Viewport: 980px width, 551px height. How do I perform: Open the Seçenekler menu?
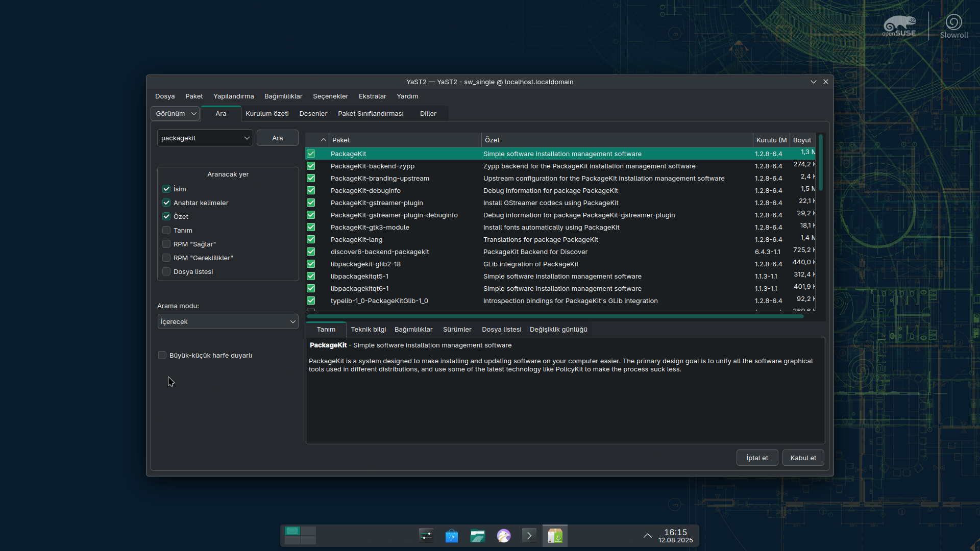point(330,96)
